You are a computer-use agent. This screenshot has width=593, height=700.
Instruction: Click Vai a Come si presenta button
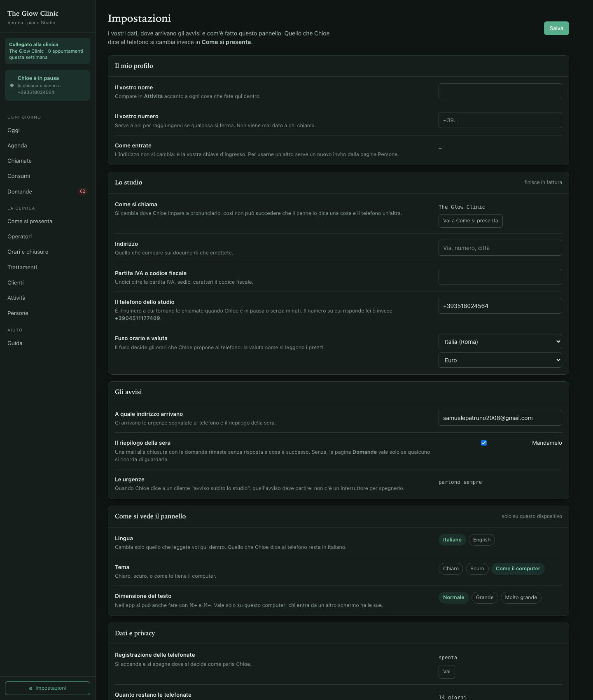point(471,221)
